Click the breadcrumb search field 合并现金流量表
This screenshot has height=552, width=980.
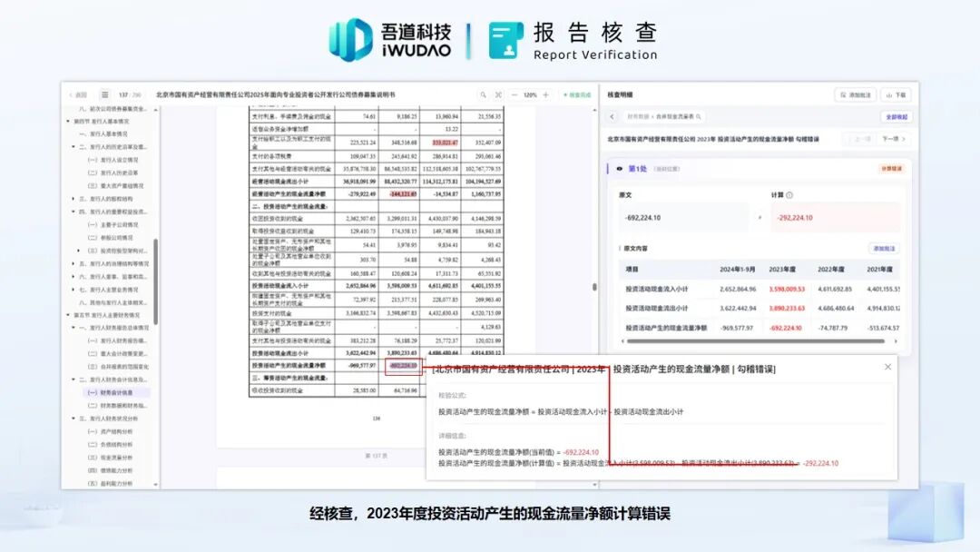tap(663, 116)
